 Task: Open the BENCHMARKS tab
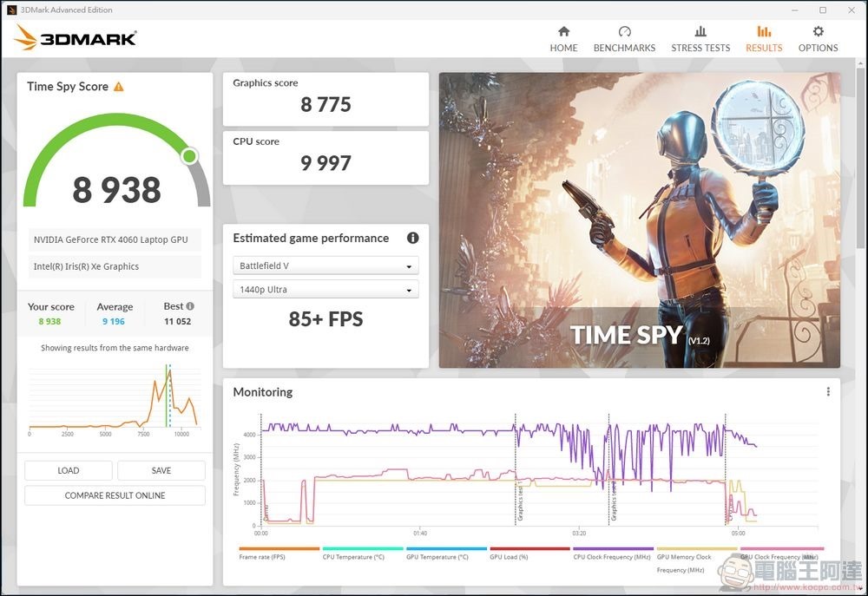click(x=624, y=39)
